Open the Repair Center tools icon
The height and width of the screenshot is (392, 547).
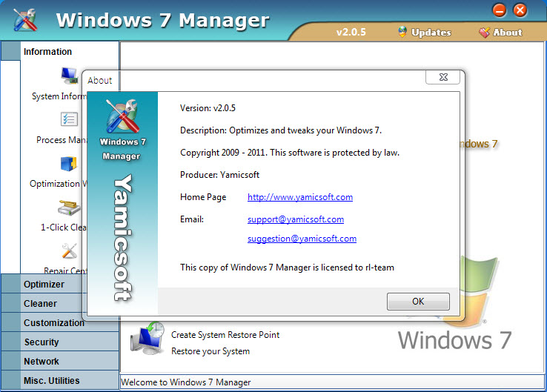tap(70, 250)
